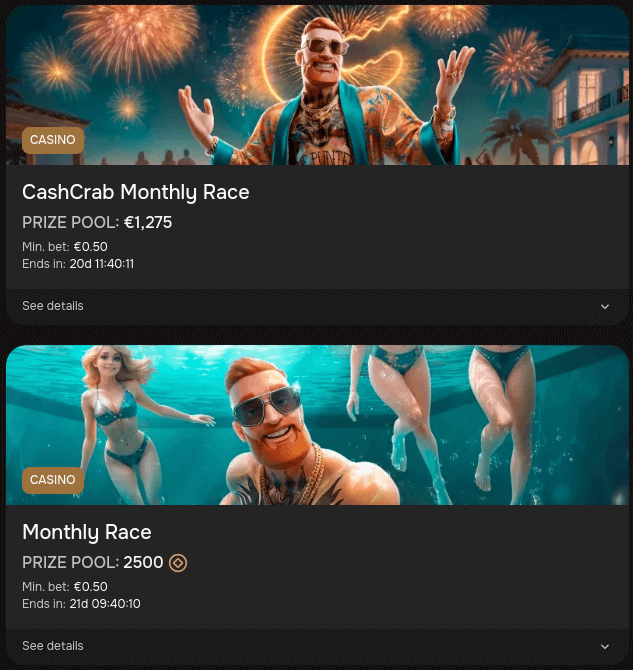Click Min. bet €0.50 on Monthly Race card
Viewport: 633px width, 670px height.
click(x=65, y=587)
